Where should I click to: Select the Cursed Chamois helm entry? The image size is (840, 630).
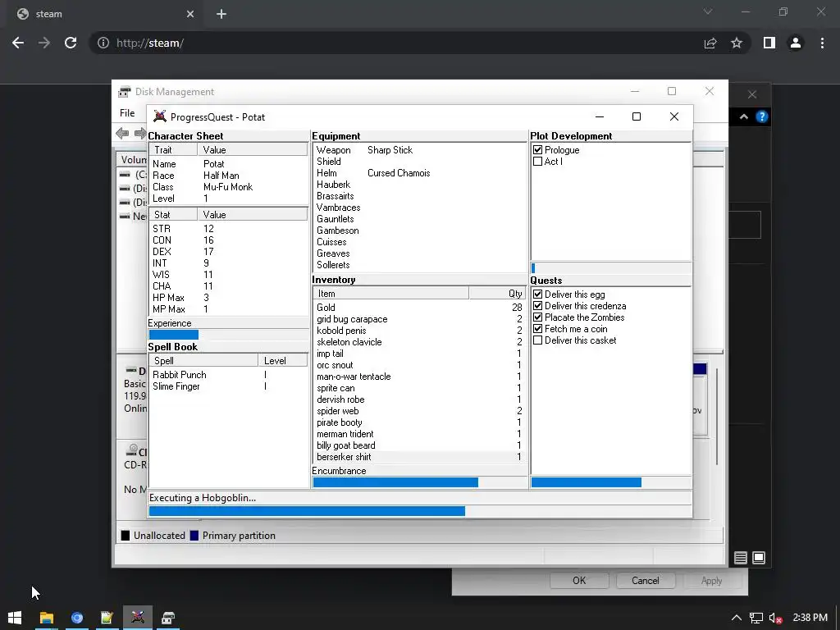click(x=399, y=173)
